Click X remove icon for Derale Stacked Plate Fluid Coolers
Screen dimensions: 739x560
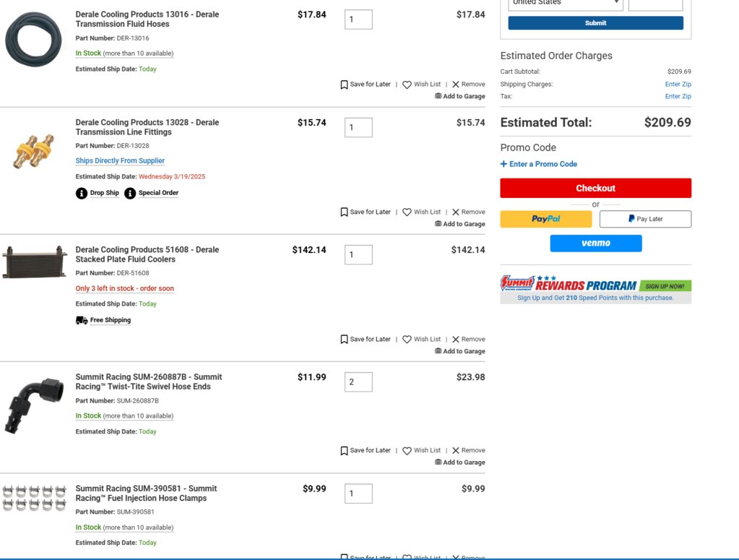(x=456, y=340)
